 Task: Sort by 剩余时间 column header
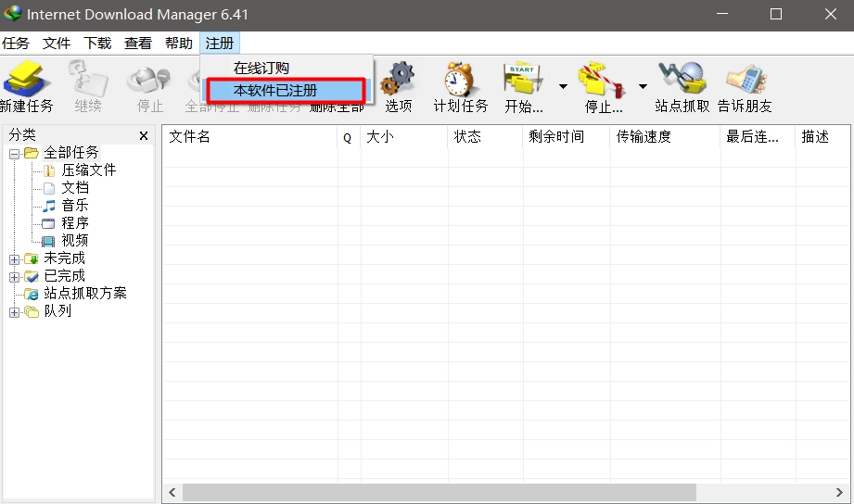pyautogui.click(x=567, y=136)
